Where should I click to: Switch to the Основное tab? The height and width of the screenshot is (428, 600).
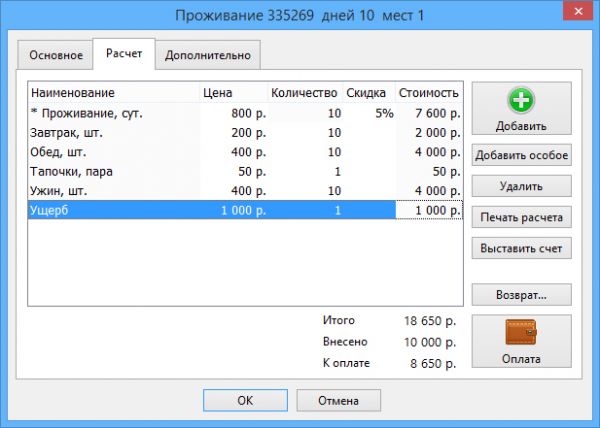tap(56, 55)
